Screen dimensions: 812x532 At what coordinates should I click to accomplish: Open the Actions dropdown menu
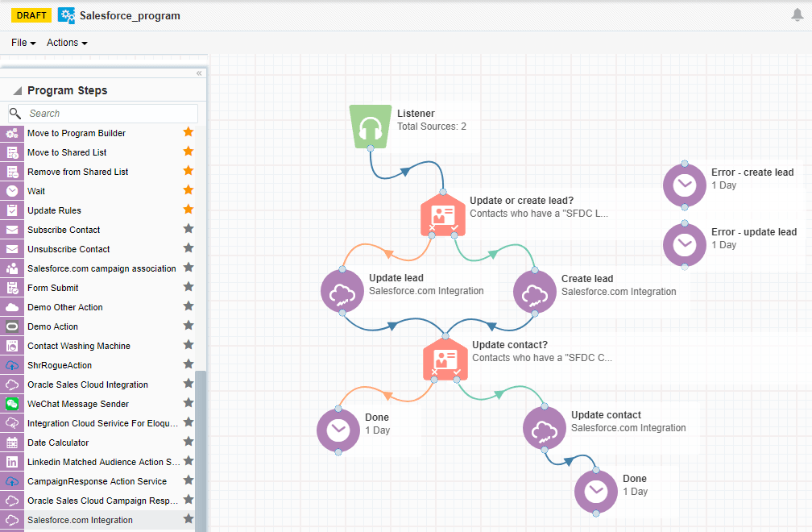(67, 43)
